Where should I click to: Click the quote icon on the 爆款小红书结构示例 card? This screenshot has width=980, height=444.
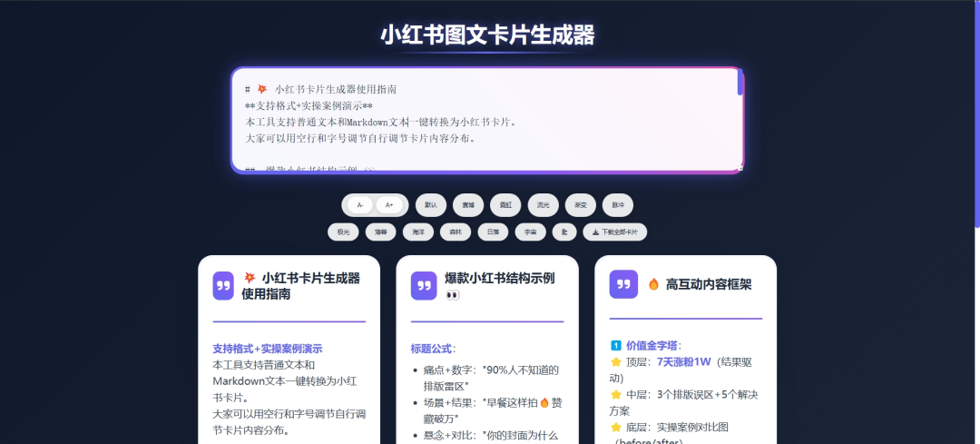click(424, 286)
